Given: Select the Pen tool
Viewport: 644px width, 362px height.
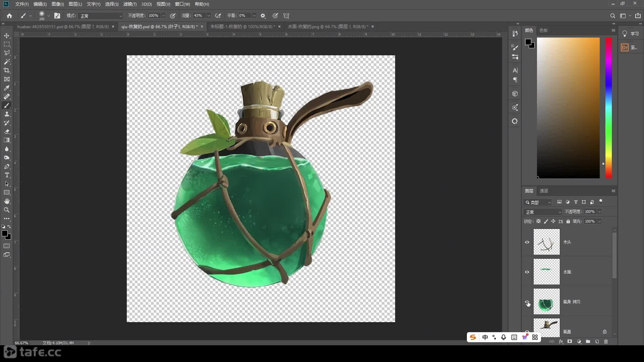Looking at the screenshot, I should tap(7, 166).
